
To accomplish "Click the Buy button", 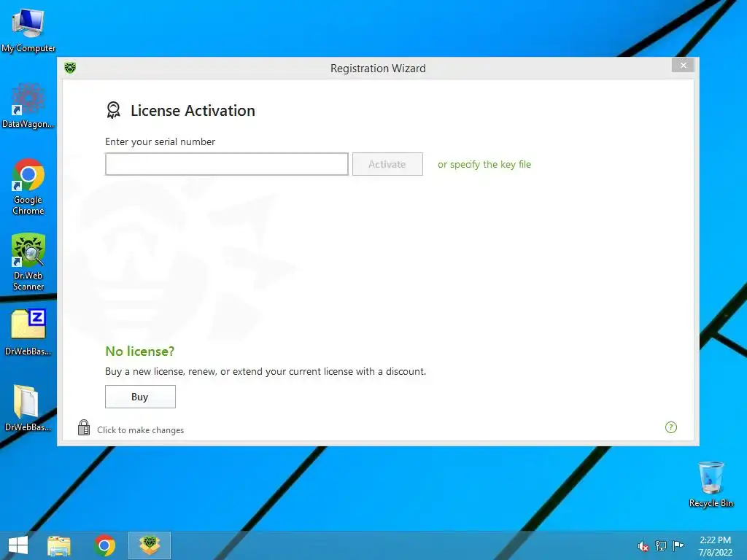I will (140, 397).
